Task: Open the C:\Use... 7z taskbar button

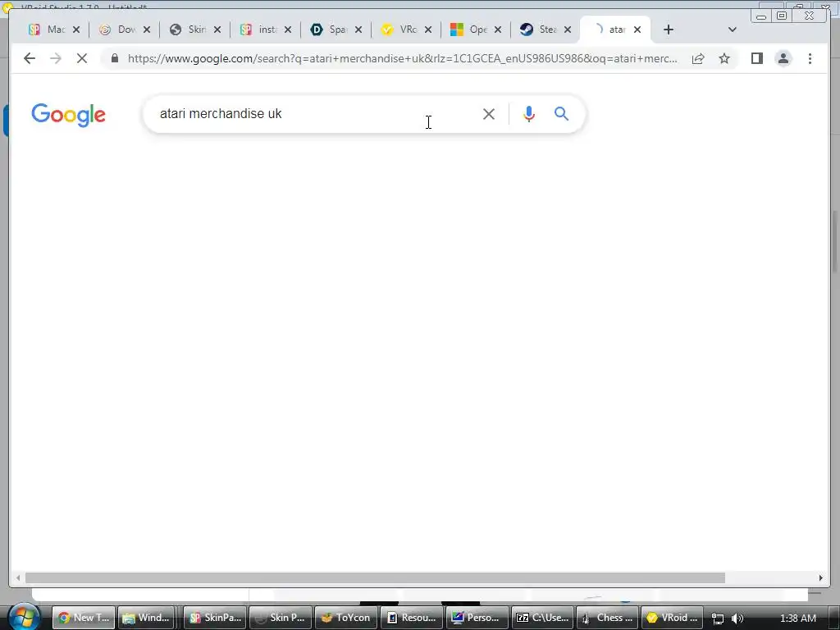Action: (x=542, y=618)
